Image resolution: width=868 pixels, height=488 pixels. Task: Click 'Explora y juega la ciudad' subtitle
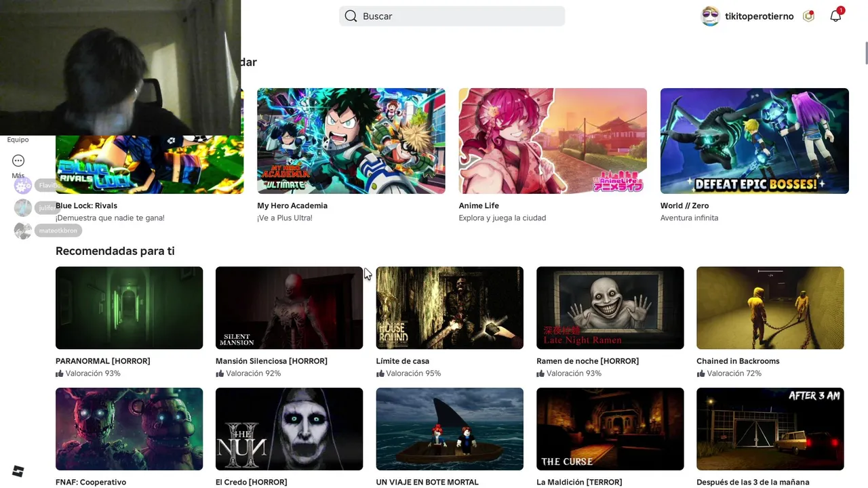pos(502,218)
